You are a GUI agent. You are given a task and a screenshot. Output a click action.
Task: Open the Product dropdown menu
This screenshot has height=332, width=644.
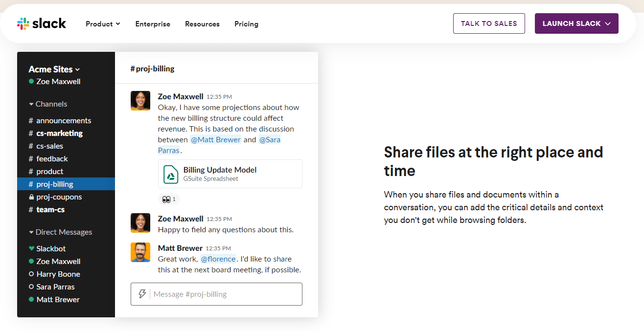pos(103,24)
